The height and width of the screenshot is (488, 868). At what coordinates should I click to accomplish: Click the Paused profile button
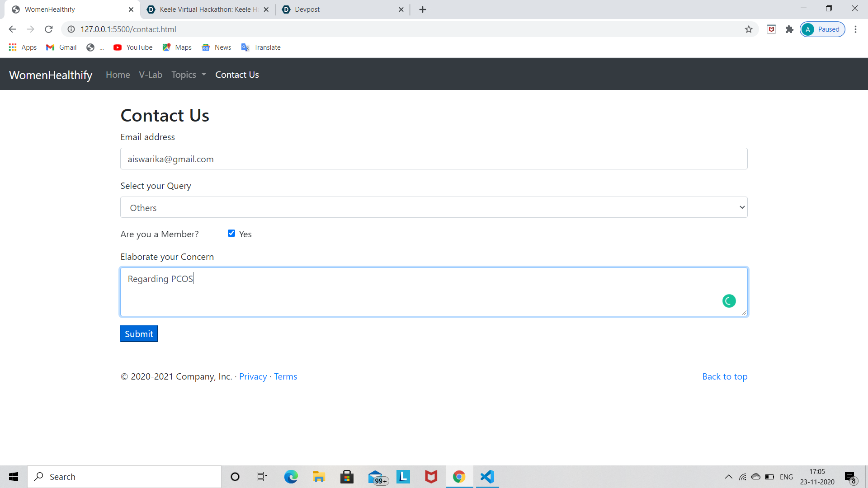822,29
